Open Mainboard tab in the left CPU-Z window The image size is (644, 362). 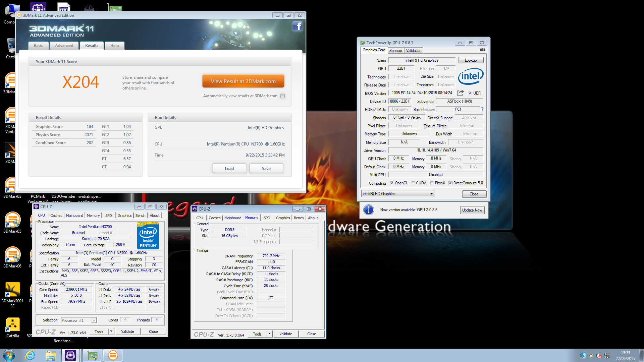click(x=74, y=216)
